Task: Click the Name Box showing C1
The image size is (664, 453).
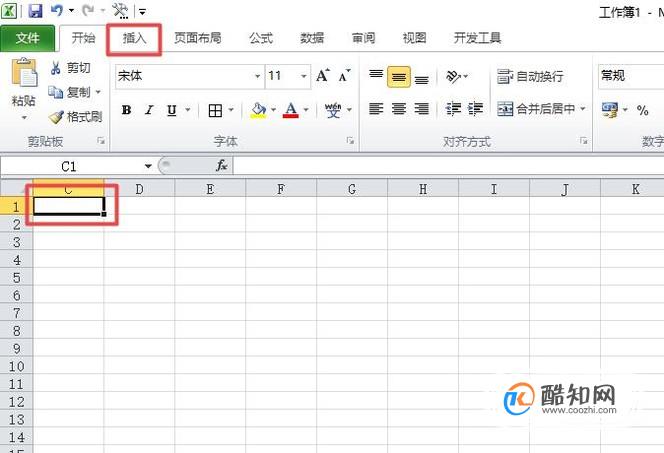Action: [71, 166]
